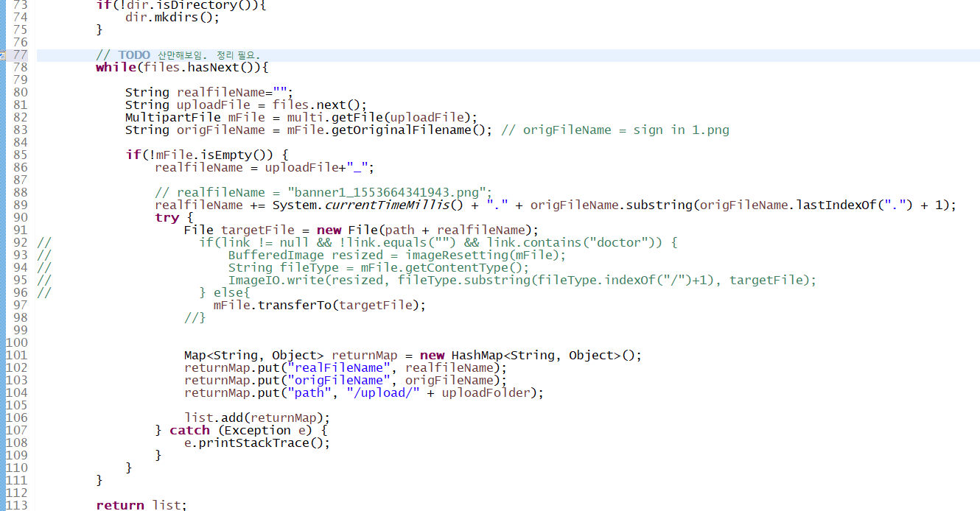Click the HashMap constructor call

pos(476,355)
